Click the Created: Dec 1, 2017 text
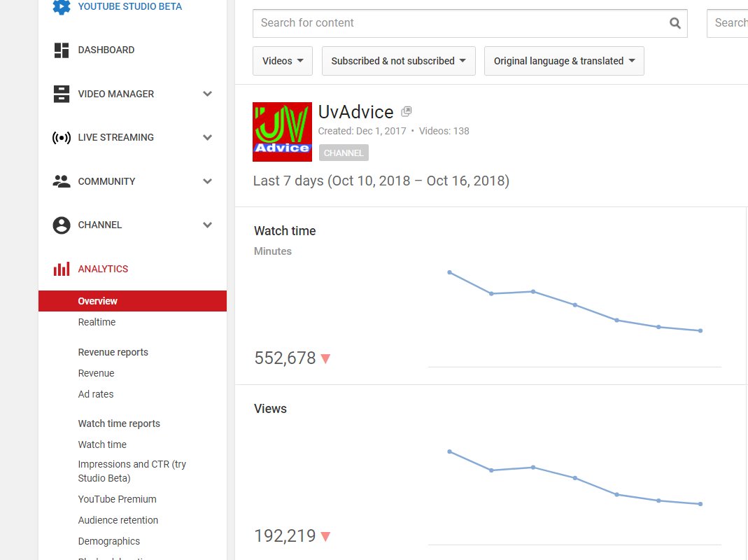This screenshot has width=748, height=560. pyautogui.click(x=362, y=131)
